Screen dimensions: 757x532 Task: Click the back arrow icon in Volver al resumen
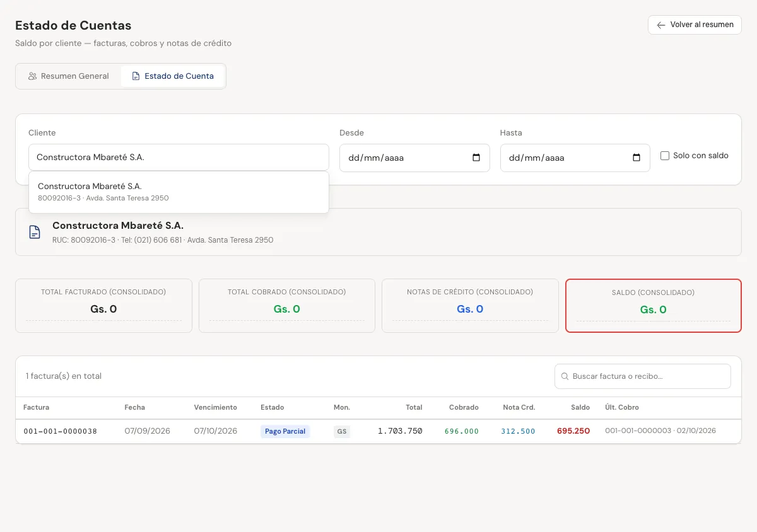point(661,25)
